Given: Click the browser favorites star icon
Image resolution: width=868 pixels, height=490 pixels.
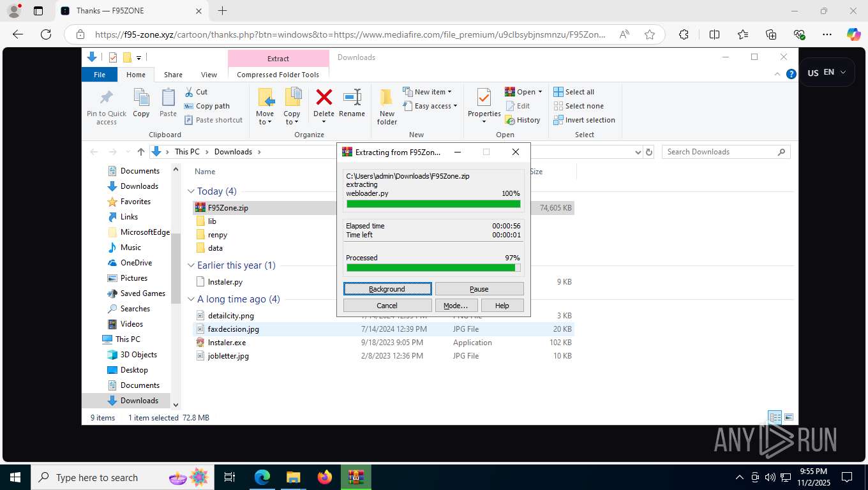Looking at the screenshot, I should (650, 34).
